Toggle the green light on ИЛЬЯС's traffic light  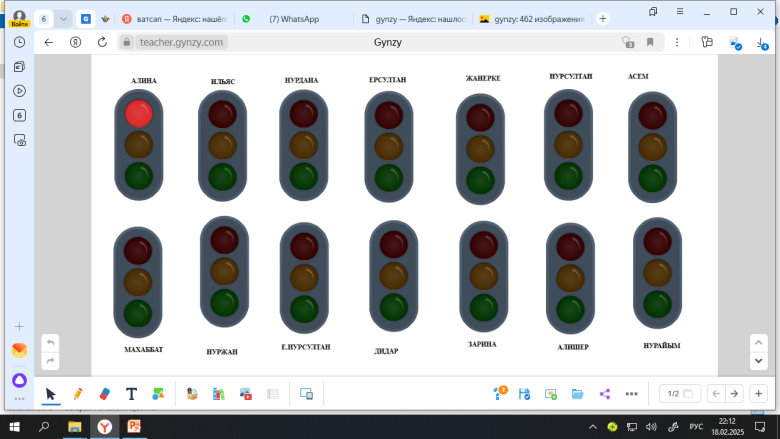[222, 177]
